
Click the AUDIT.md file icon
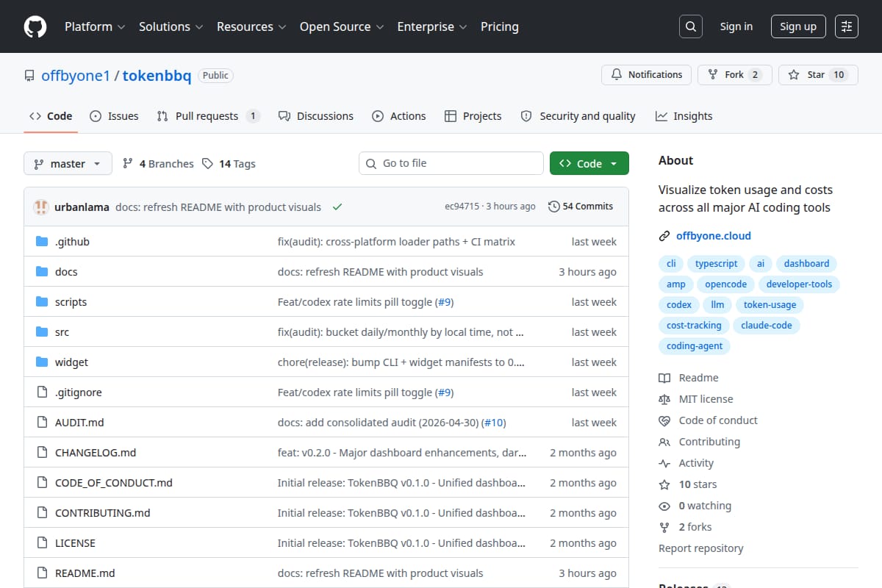pos(42,423)
